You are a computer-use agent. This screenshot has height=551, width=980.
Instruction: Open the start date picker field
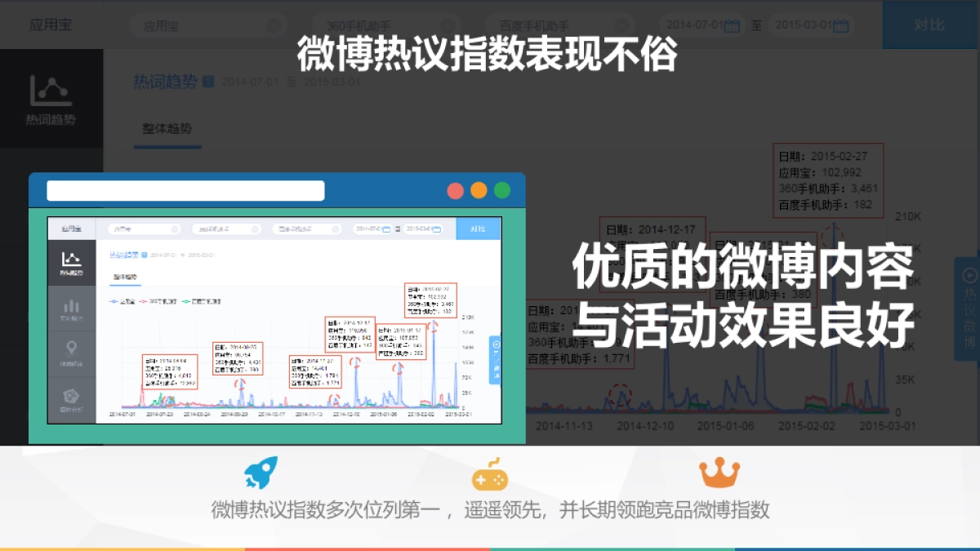pyautogui.click(x=698, y=24)
